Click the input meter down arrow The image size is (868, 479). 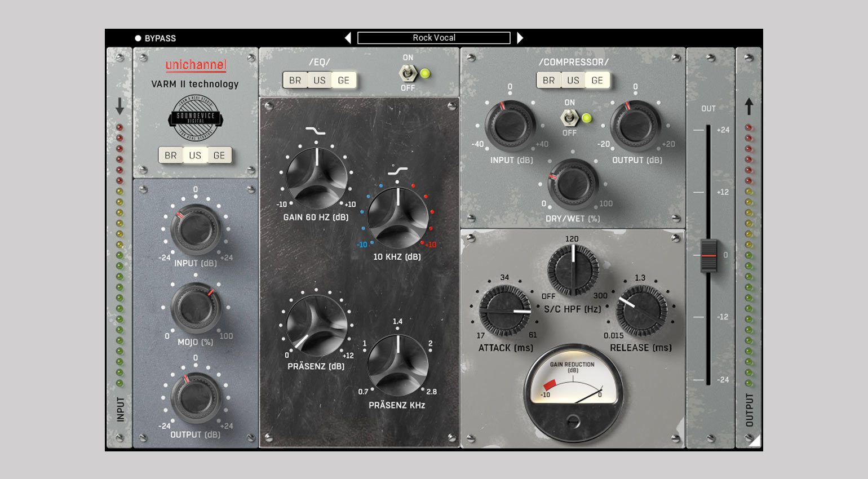click(x=119, y=106)
